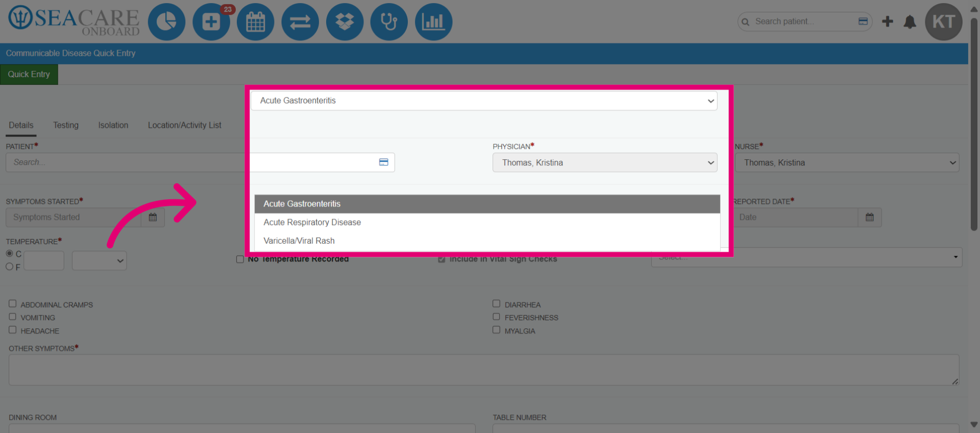Open the pie chart dashboard icon
Image resolution: width=980 pixels, height=433 pixels.
tap(166, 22)
